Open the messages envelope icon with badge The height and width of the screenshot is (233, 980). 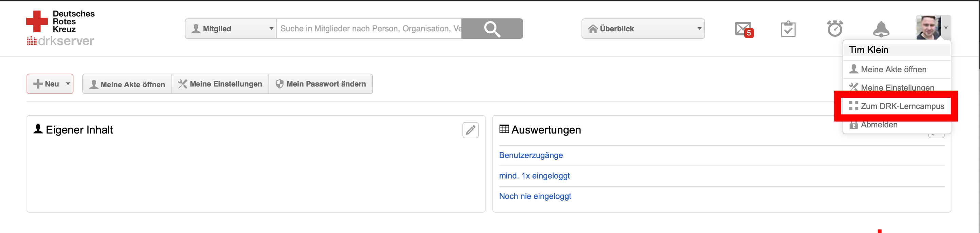(744, 29)
